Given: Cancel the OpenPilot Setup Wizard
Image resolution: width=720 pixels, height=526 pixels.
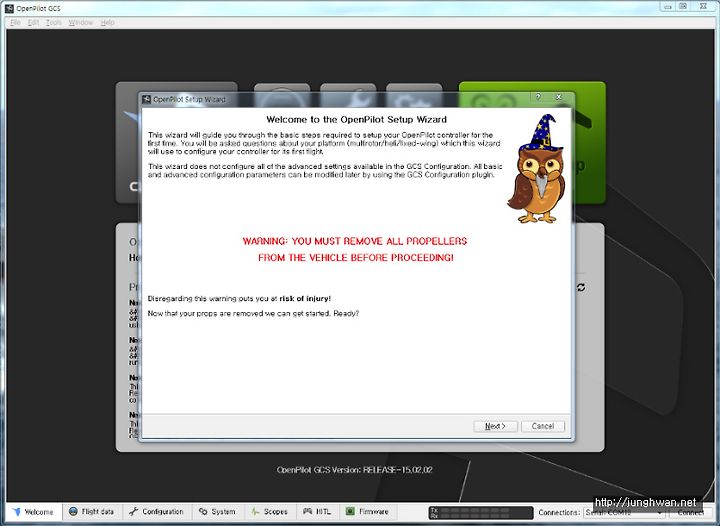Looking at the screenshot, I should [543, 426].
